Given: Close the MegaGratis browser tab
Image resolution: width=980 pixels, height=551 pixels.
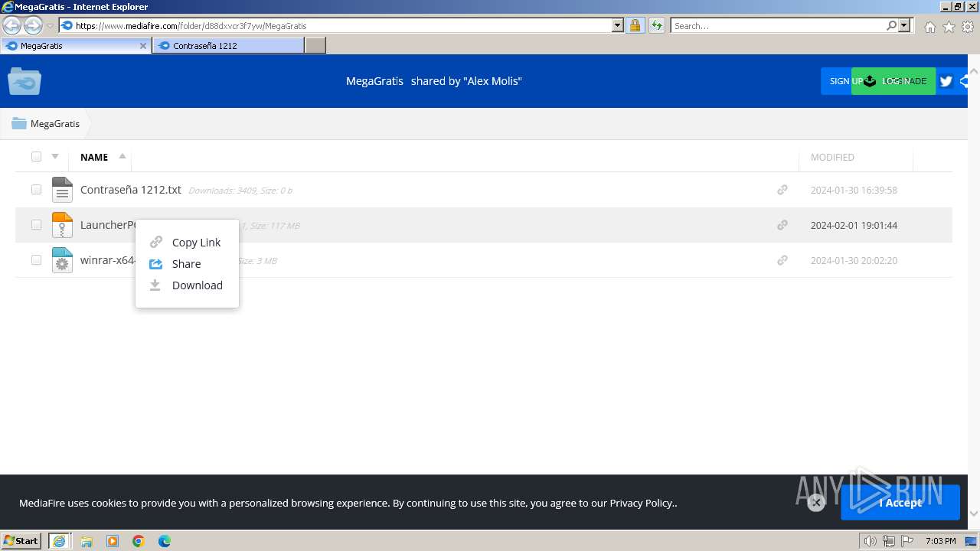Looking at the screenshot, I should pos(142,46).
